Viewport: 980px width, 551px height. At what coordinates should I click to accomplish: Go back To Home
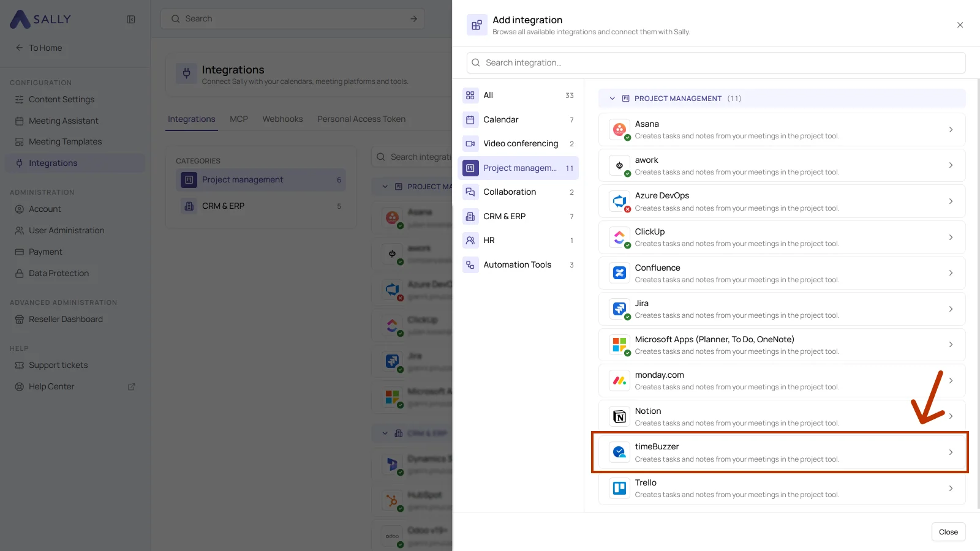tap(39, 48)
